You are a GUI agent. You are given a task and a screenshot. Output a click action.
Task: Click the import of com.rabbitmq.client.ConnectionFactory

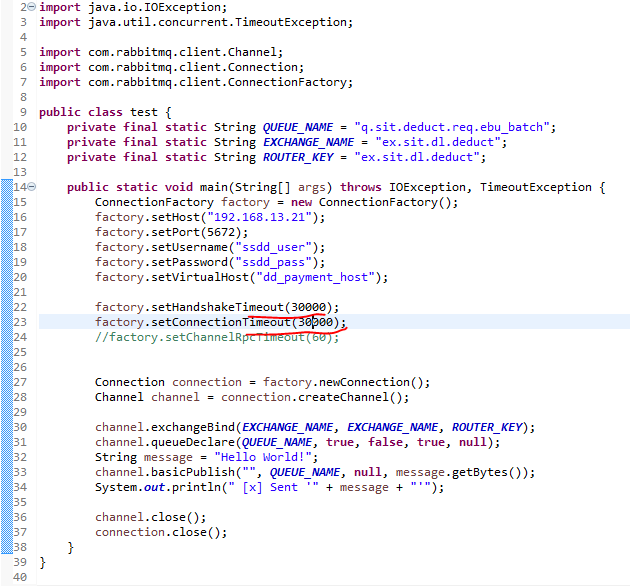tap(196, 82)
